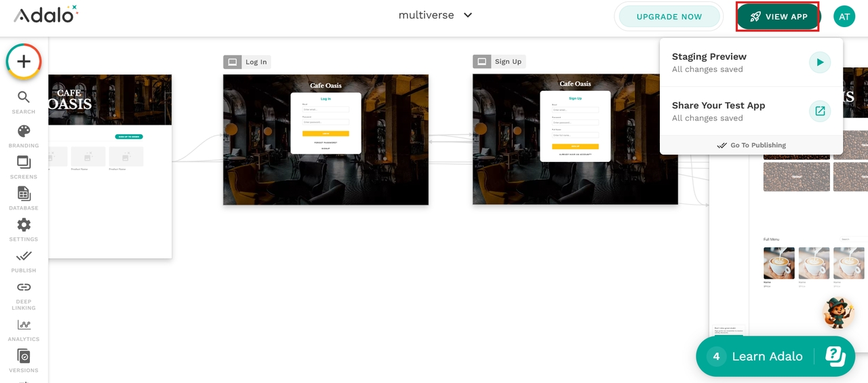Click the Upgrade Now button
Screen dimensions: 868x383
[669, 16]
